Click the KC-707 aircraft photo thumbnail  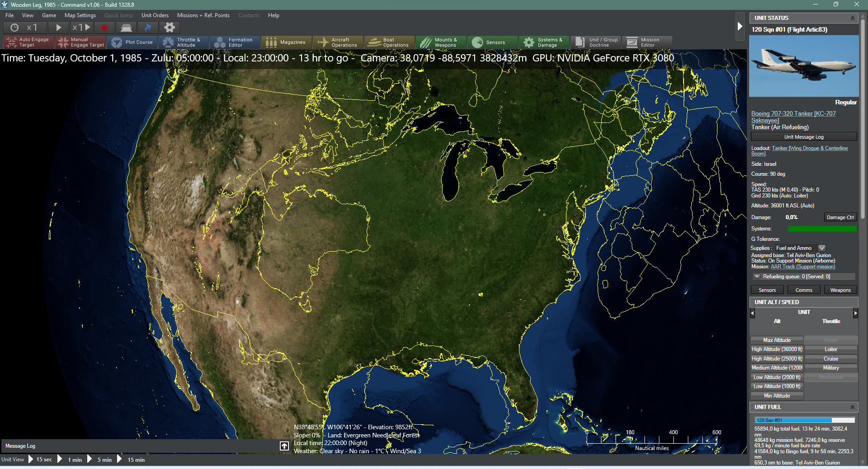pos(804,66)
